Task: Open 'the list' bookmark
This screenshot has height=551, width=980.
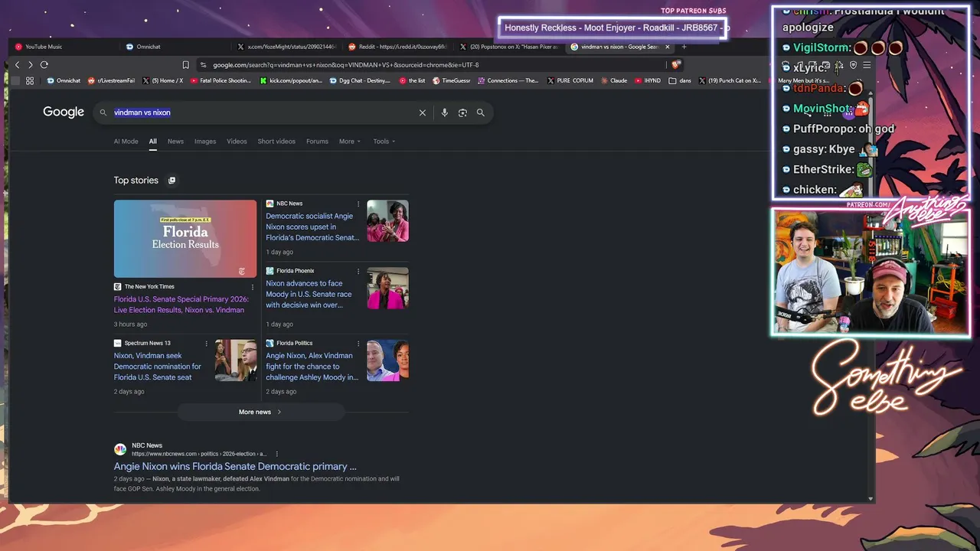Action: pyautogui.click(x=412, y=80)
